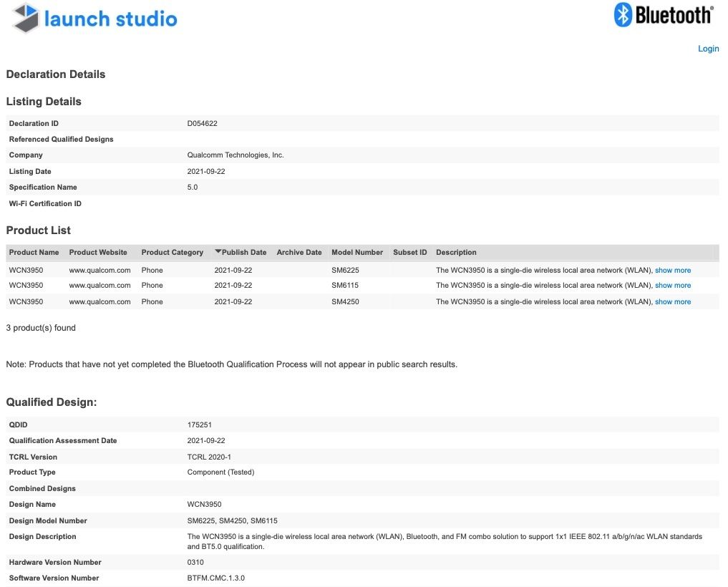The width and height of the screenshot is (728, 587).
Task: Click the Wi-Fi Certification ID label
Action: (x=45, y=203)
